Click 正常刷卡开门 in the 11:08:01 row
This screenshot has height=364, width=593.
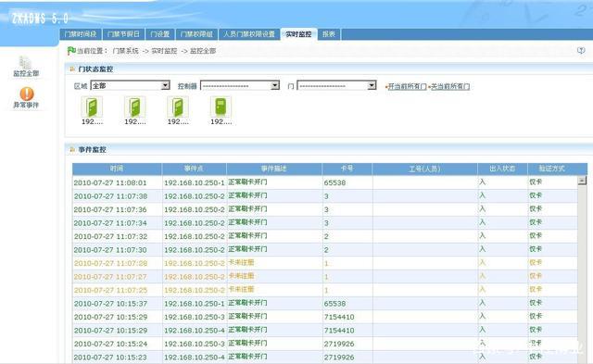[x=247, y=182]
